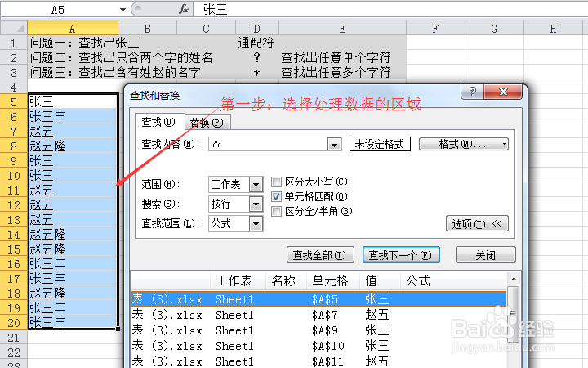Click cell 查找出任意单个字符
Image resolution: width=588 pixels, height=368 pixels.
pyautogui.click(x=342, y=57)
